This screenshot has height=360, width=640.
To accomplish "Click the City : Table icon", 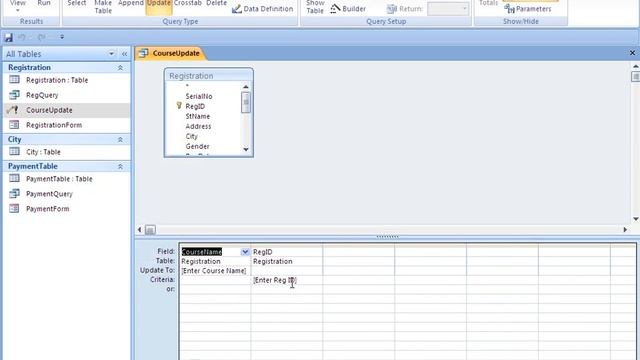I will click(14, 151).
